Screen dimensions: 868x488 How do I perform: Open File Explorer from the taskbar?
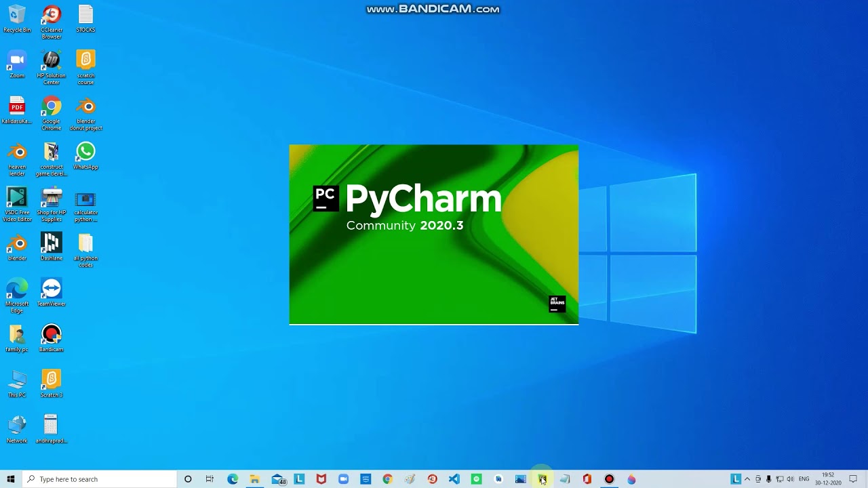(x=254, y=479)
